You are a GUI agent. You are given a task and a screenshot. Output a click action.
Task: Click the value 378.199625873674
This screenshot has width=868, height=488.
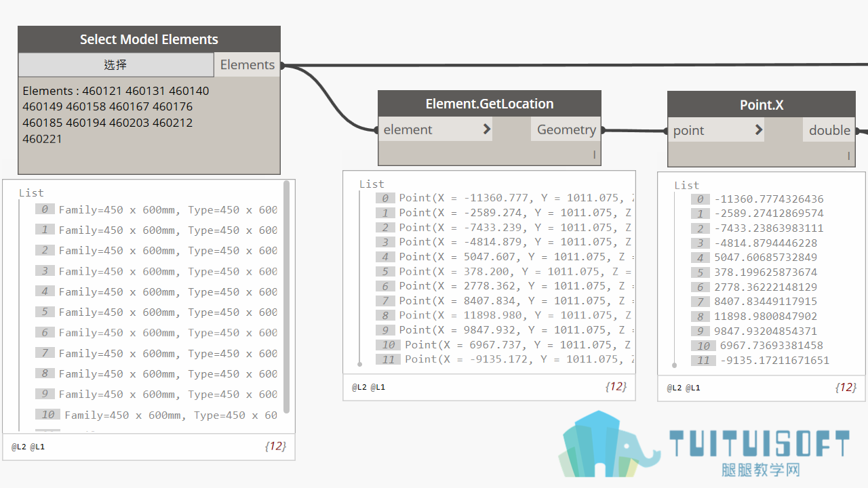tap(766, 272)
